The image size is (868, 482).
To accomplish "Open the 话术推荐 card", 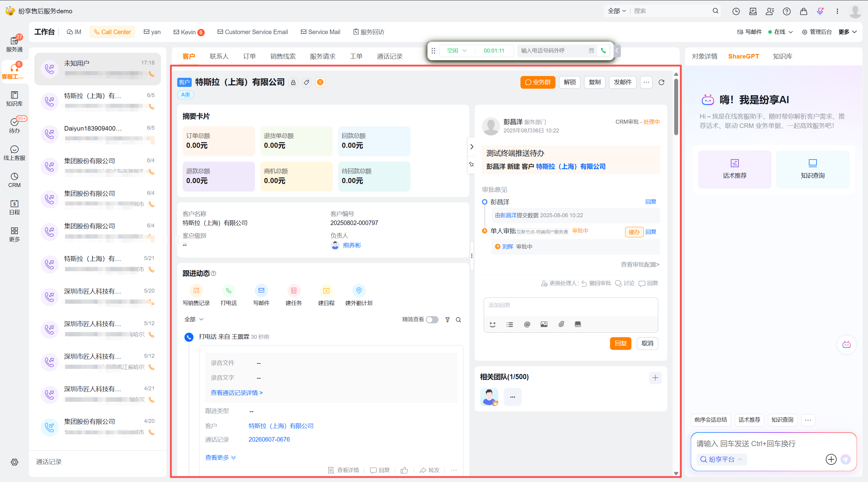I will tap(734, 169).
